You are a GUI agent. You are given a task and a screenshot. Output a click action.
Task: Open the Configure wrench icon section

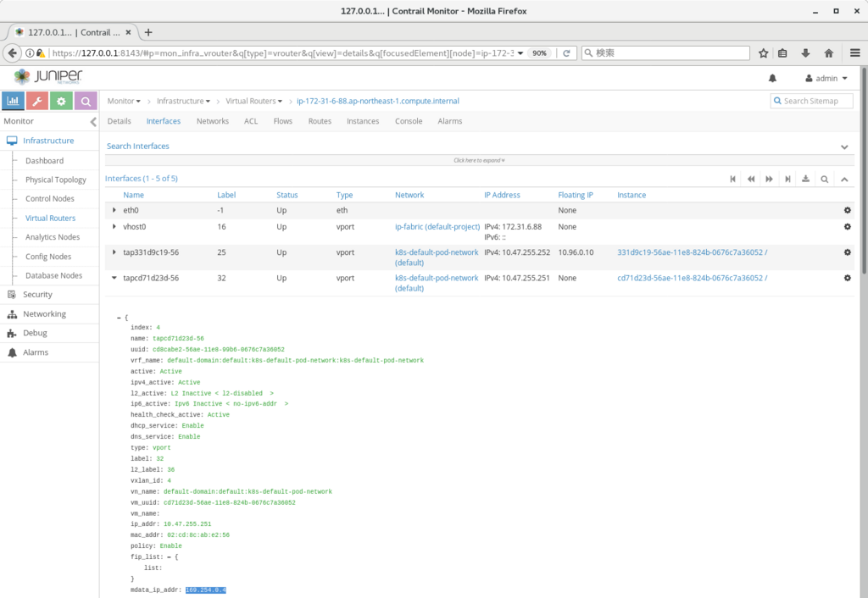tap(37, 102)
